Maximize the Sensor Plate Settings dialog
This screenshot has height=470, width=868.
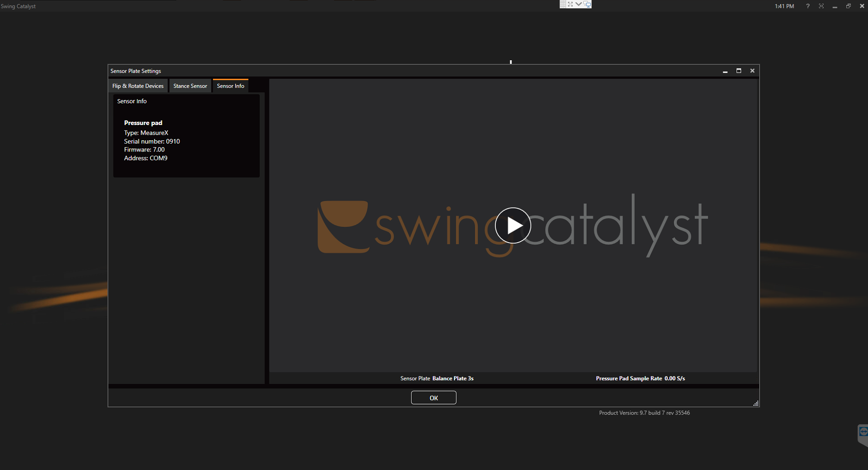739,71
